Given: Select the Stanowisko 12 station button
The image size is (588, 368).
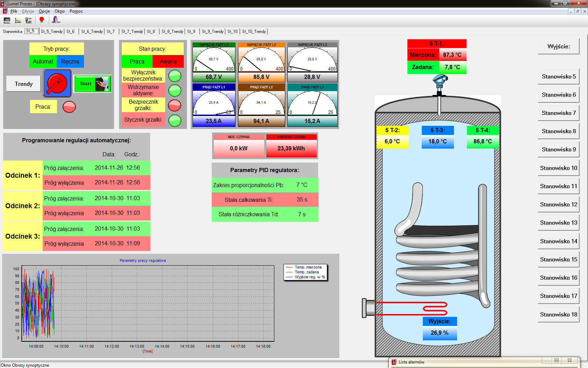Looking at the screenshot, I should 558,204.
